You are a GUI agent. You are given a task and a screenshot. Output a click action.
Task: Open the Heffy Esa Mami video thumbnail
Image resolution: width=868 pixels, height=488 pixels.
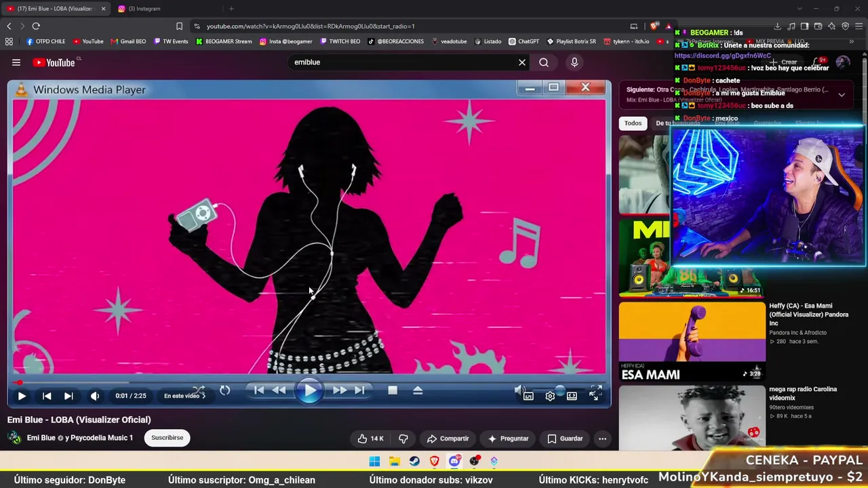tap(692, 341)
